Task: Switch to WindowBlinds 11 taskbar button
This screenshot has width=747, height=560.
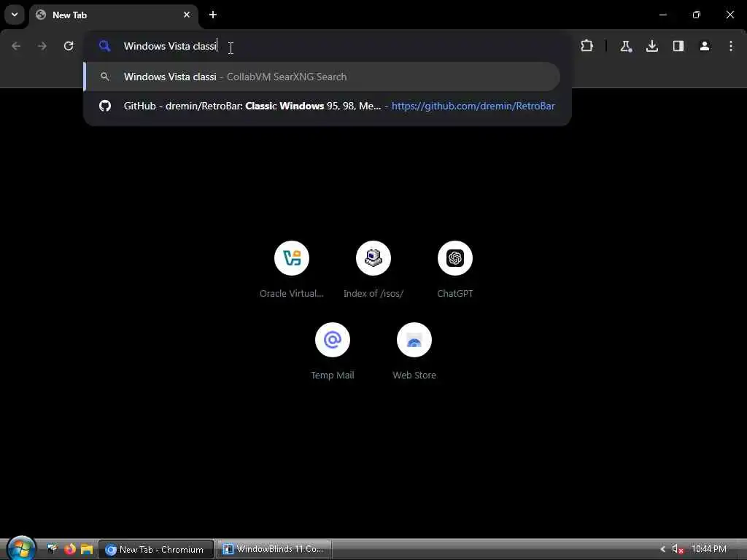Action: click(274, 549)
